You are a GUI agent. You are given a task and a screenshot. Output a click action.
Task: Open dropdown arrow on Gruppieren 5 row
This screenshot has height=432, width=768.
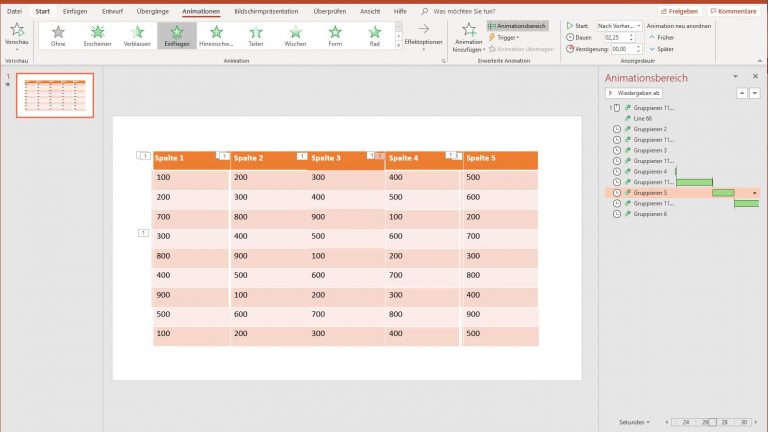click(754, 193)
